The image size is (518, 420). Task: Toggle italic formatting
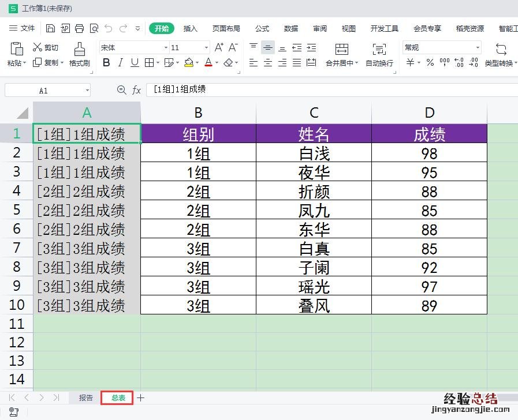(x=121, y=62)
